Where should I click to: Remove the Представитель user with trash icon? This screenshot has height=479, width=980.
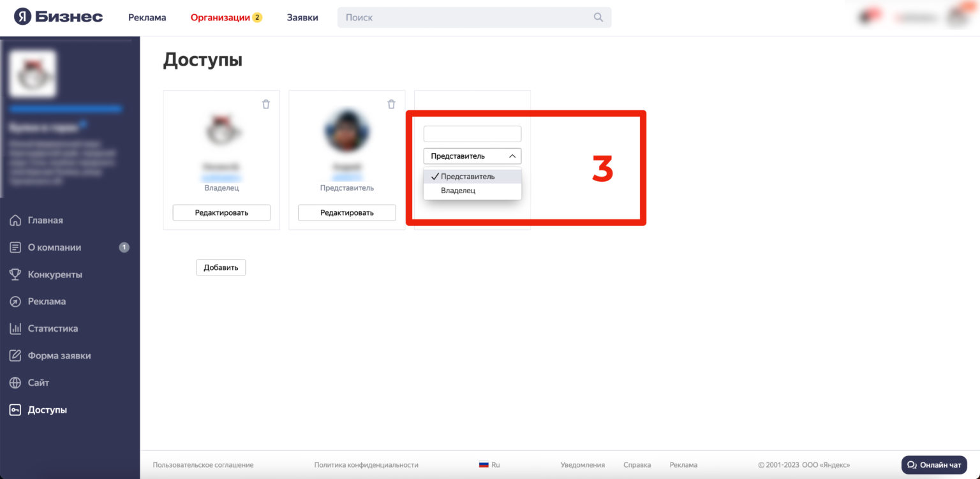pos(392,104)
